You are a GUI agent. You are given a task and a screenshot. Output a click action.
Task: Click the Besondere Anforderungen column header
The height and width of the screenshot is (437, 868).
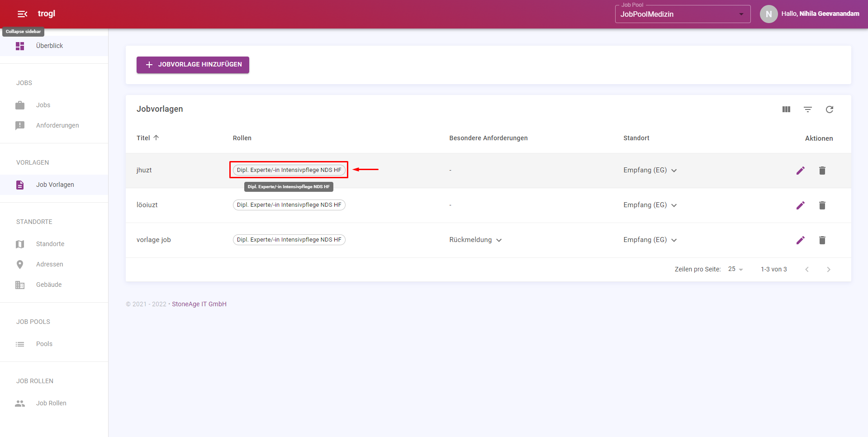488,138
